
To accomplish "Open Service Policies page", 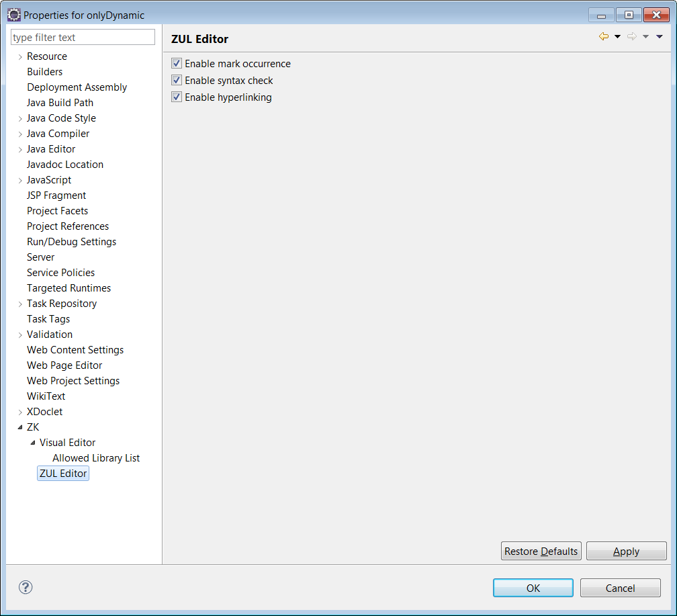I will click(x=60, y=273).
